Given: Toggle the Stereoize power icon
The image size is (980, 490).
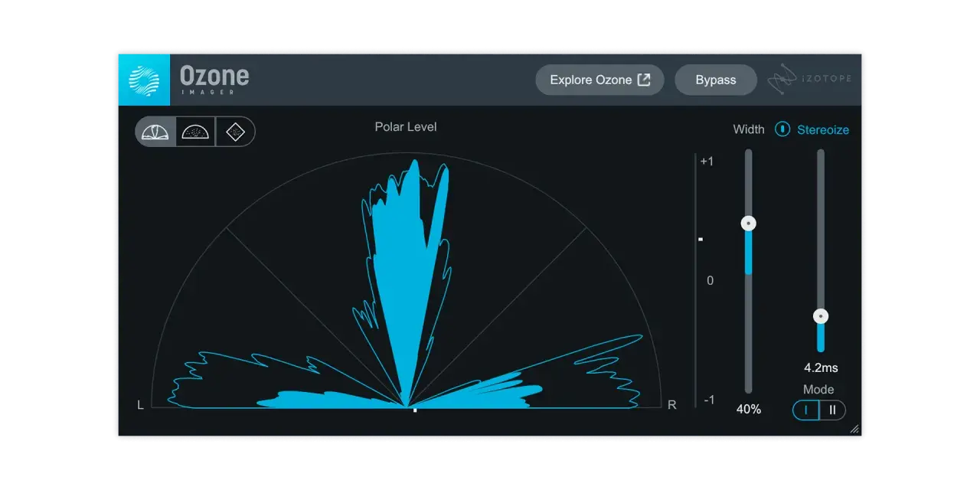Looking at the screenshot, I should (782, 129).
